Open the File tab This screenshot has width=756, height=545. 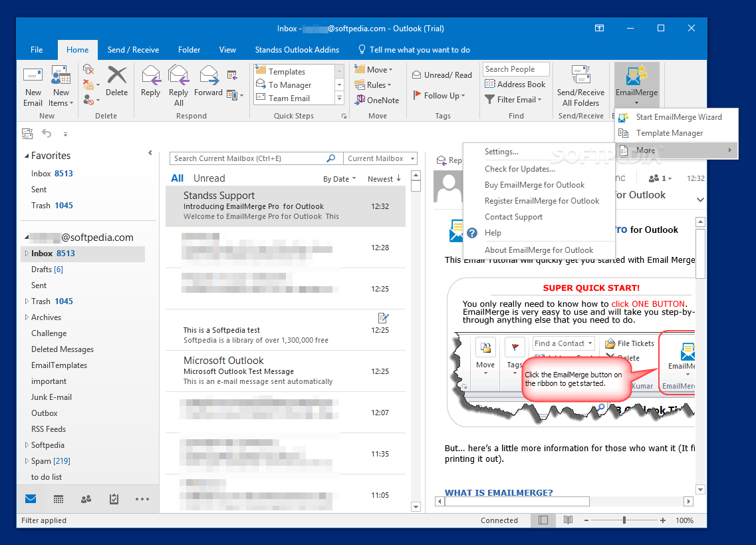37,50
